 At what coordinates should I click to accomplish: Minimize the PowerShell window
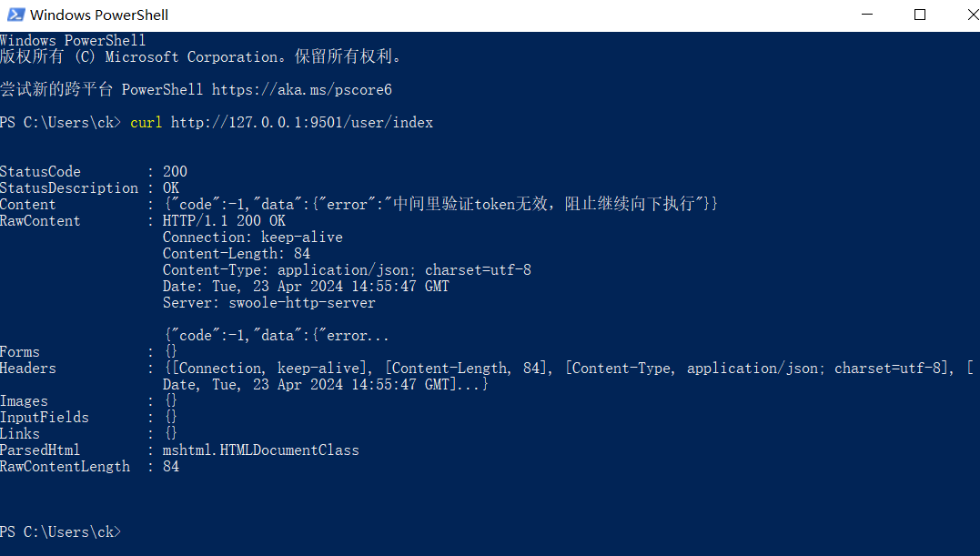click(867, 15)
